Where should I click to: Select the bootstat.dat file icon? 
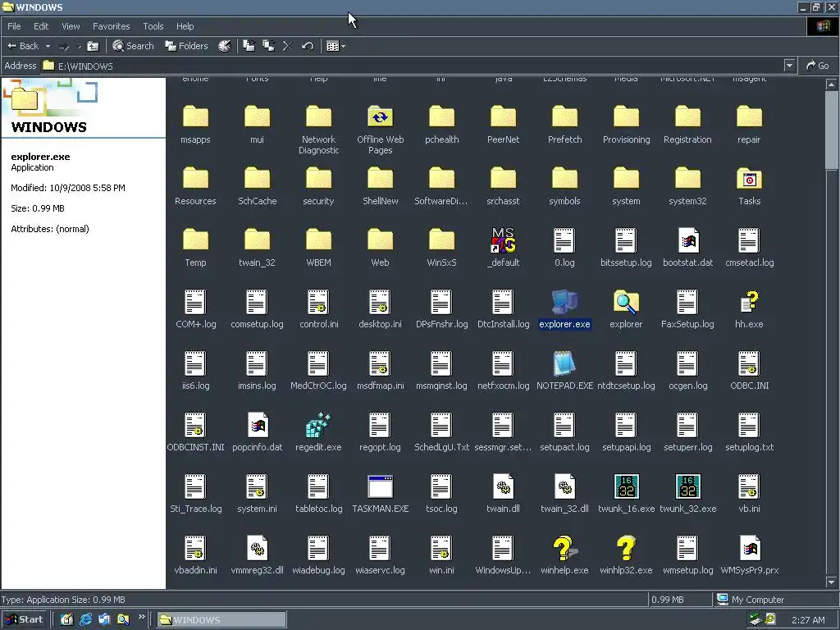tap(688, 240)
